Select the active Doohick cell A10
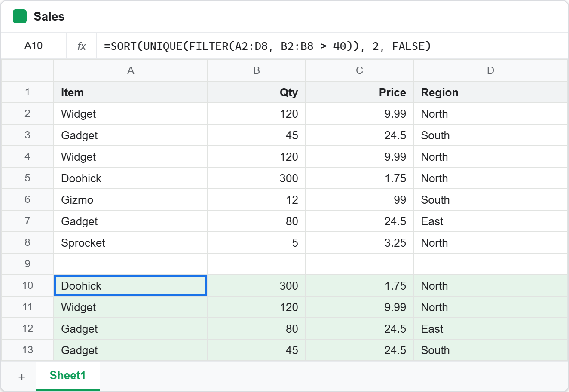This screenshot has width=569, height=392. (131, 285)
